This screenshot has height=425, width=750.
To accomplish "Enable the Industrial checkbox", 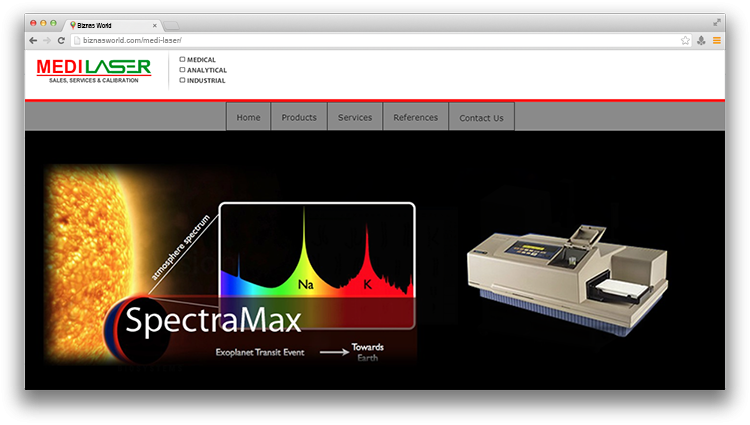I will coord(182,80).
